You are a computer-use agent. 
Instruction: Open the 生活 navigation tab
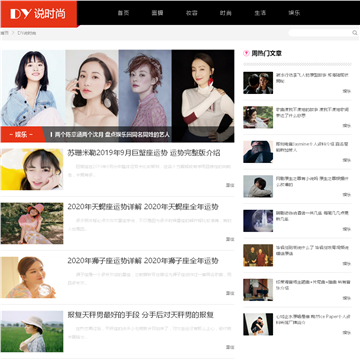[260, 13]
